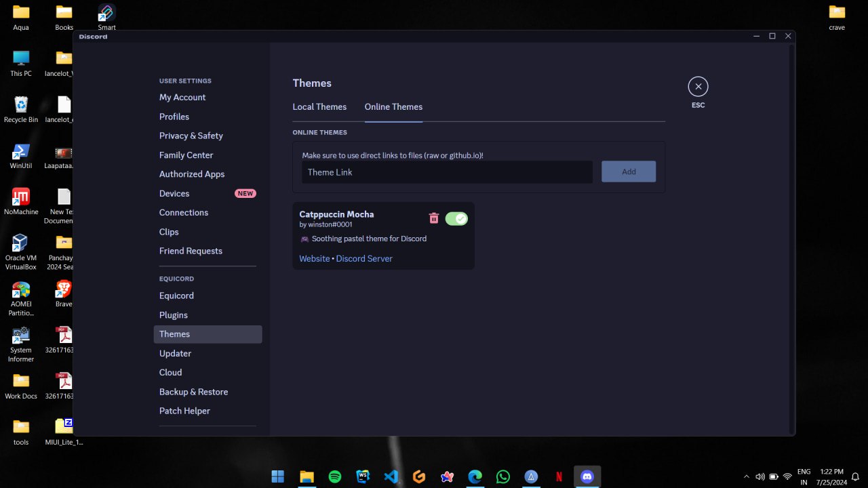
Task: Go to Profiles settings
Action: 208,117
